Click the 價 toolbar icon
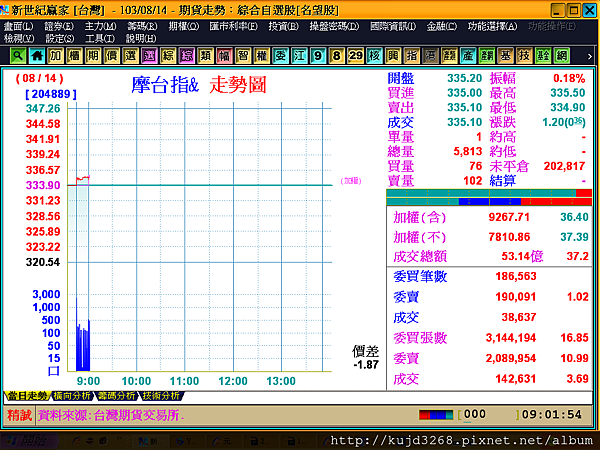The width and height of the screenshot is (600, 450). 112,56
